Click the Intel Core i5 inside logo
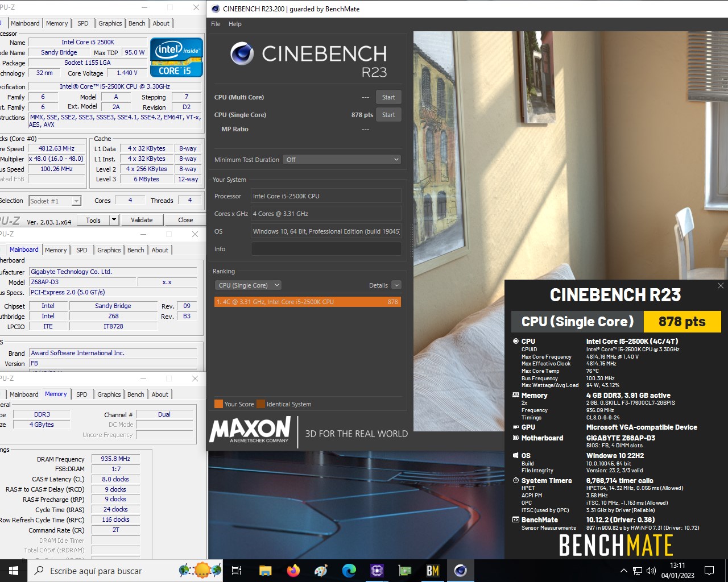The height and width of the screenshot is (582, 728). point(176,57)
